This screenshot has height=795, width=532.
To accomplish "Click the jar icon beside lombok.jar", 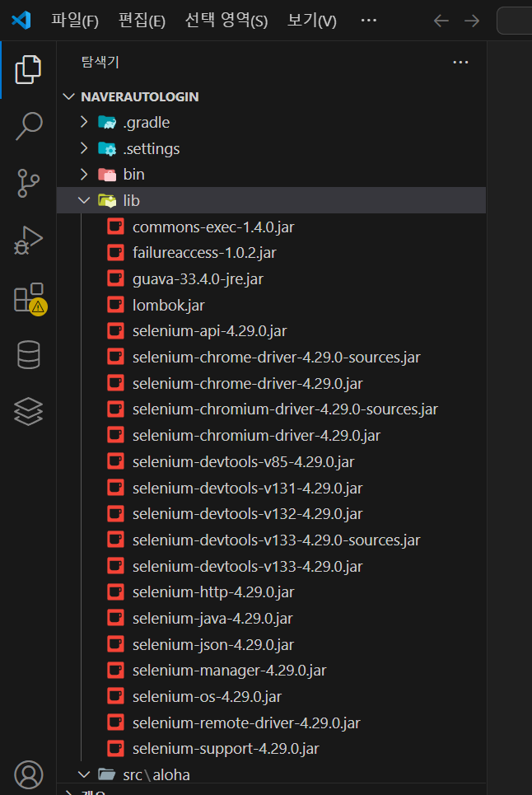I will click(115, 305).
